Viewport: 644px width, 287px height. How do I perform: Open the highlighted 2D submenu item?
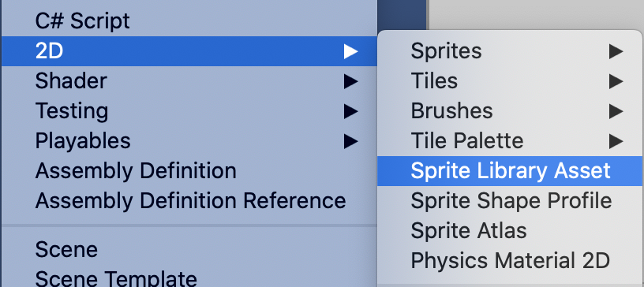pyautogui.click(x=189, y=51)
